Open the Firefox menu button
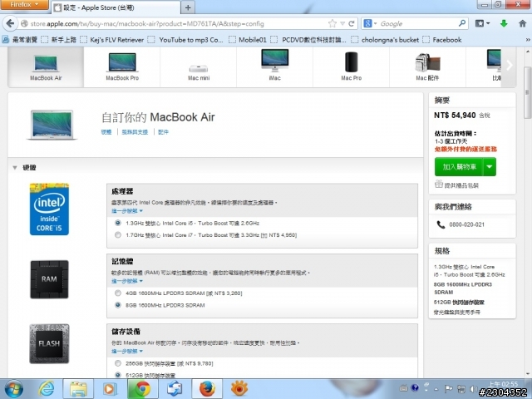 coord(24,4)
